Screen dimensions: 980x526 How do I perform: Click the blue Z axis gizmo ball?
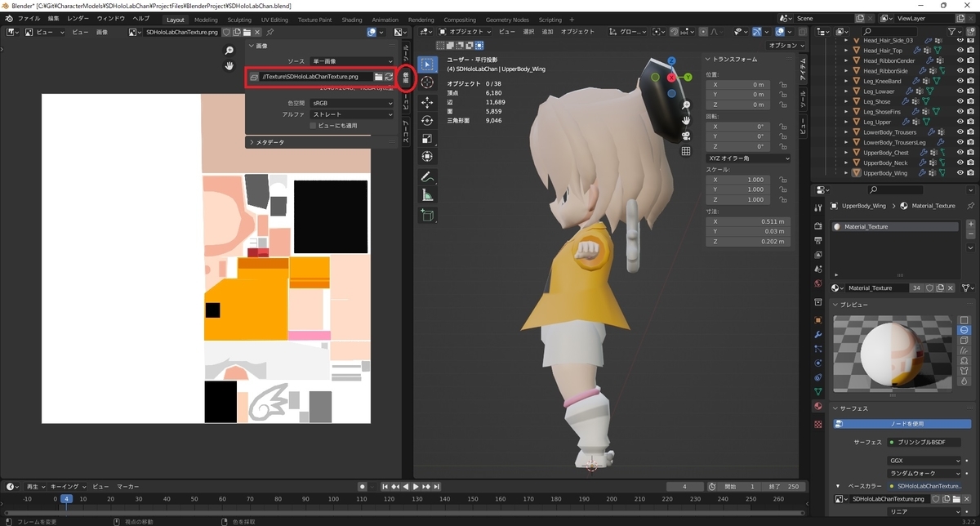tap(671, 61)
